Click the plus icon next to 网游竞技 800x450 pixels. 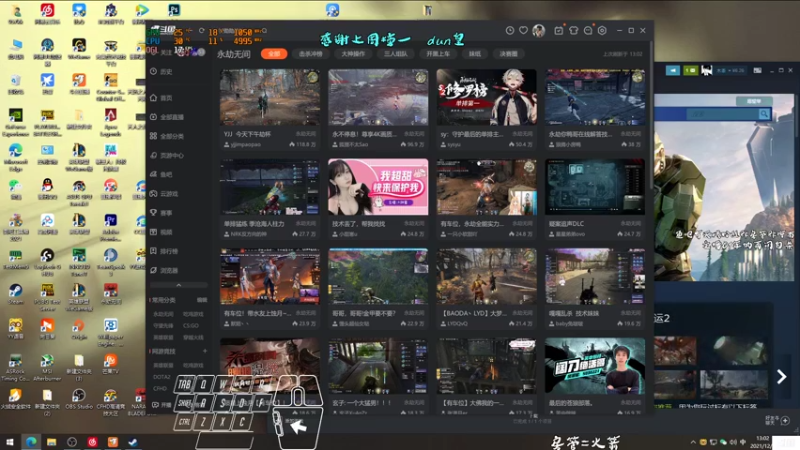tap(205, 351)
